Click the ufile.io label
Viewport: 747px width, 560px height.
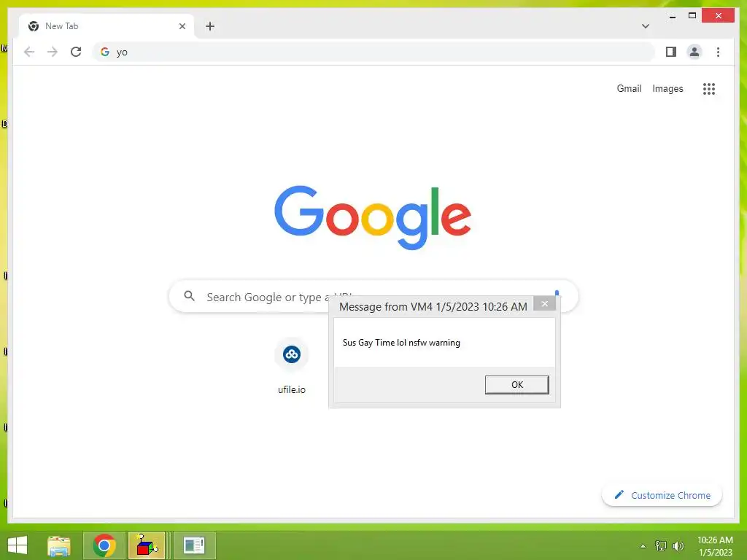[x=292, y=389]
